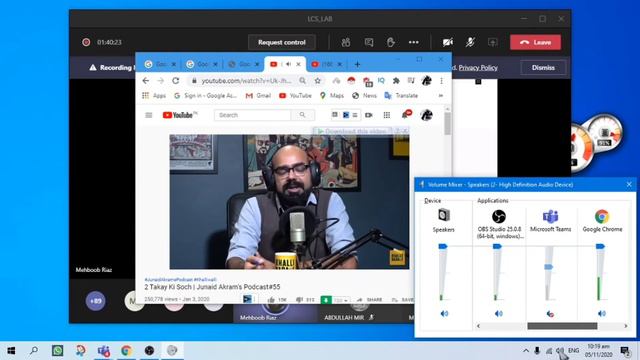Open Chrome three-dot menu
Screen dimensions: 640x360
pos(441,81)
